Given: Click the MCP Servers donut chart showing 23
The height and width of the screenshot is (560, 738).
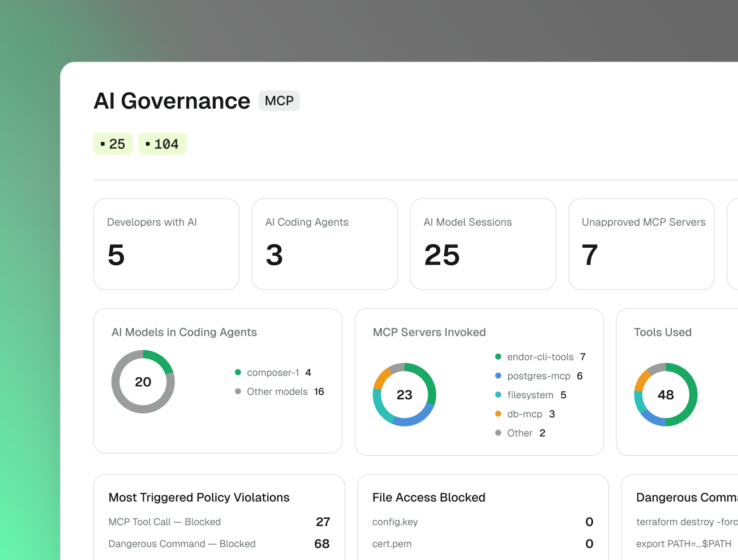Looking at the screenshot, I should pos(405,395).
